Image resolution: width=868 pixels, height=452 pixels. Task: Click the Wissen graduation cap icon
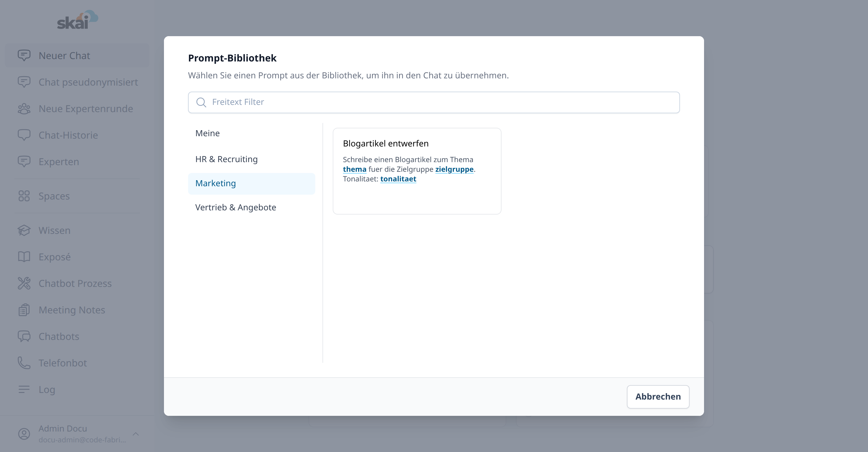click(x=24, y=231)
